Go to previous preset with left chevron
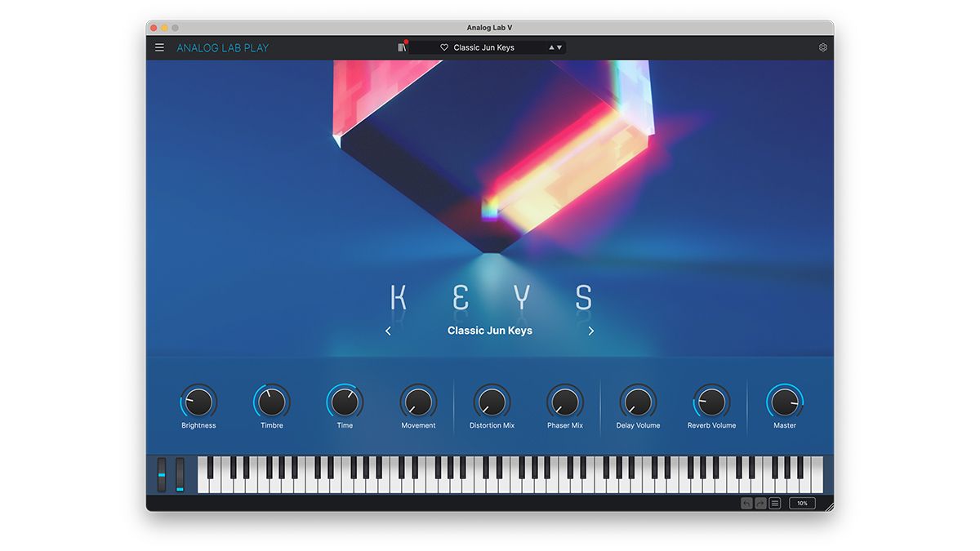 point(388,331)
